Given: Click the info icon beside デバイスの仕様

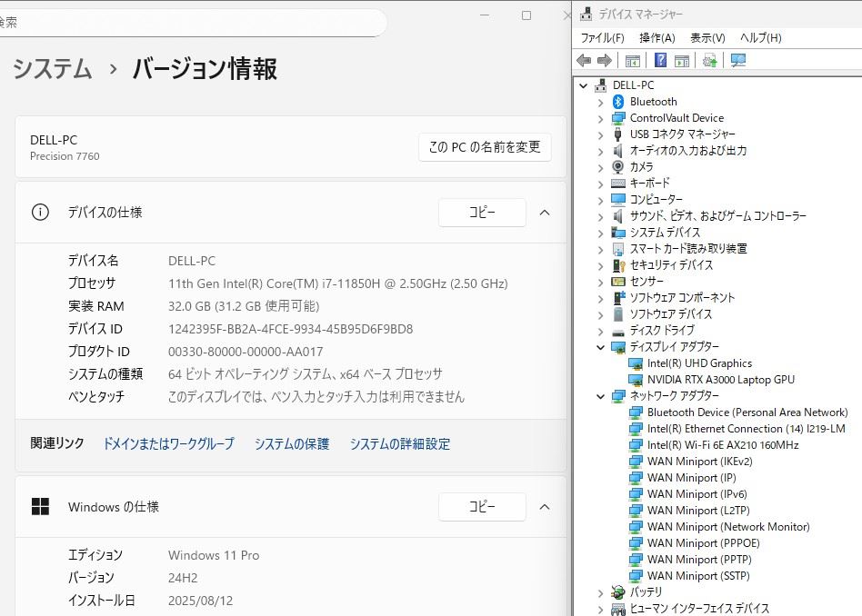Looking at the screenshot, I should [x=40, y=212].
